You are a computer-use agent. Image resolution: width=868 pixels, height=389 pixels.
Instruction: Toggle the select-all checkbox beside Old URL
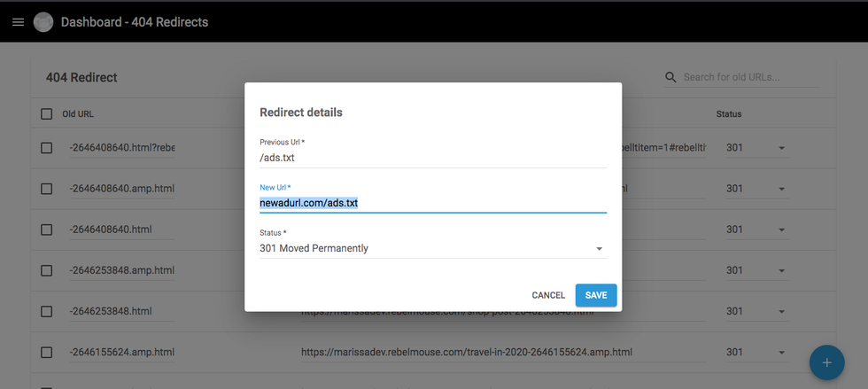[x=47, y=113]
